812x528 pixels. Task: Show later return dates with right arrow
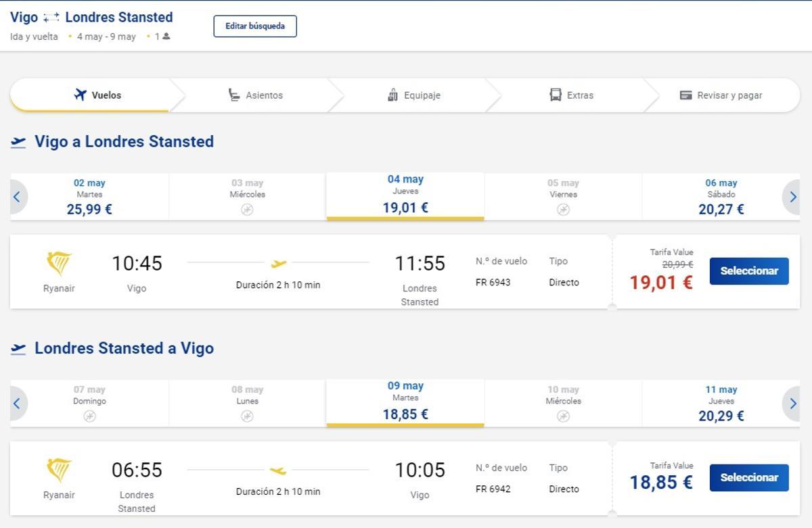point(792,404)
